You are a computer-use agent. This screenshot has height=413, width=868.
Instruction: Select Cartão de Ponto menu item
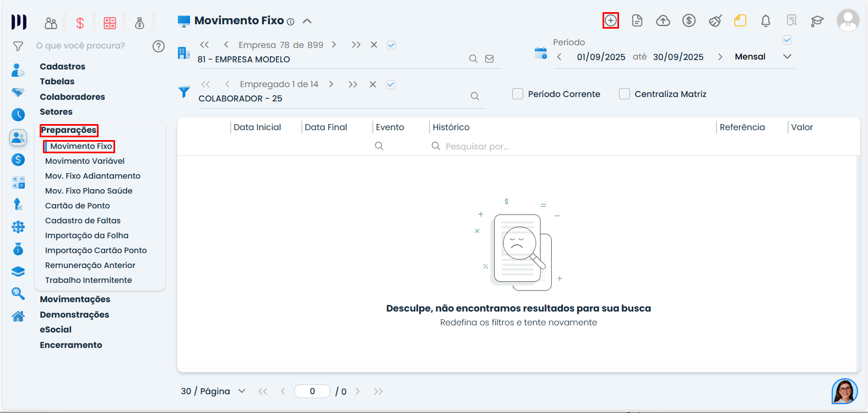[78, 206]
